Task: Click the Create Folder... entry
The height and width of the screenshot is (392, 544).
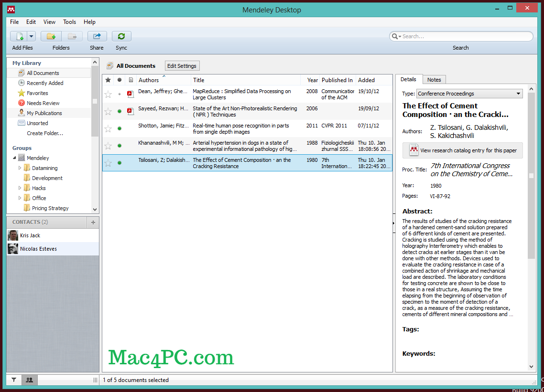Action: [x=45, y=133]
